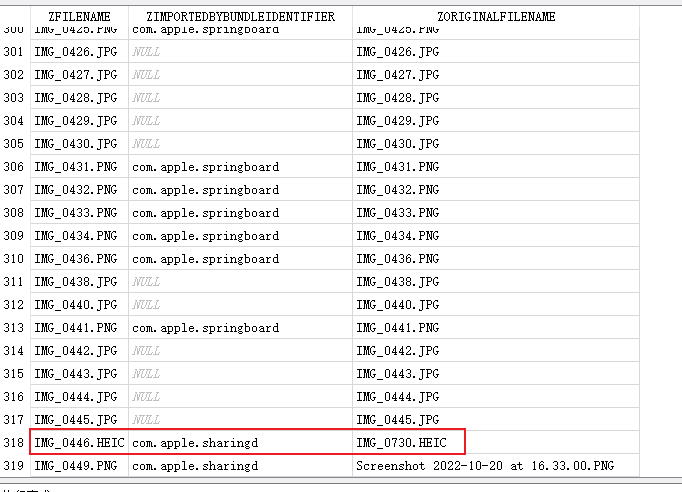Select the IMG_0445.JPG cell in ZFILENAME
This screenshot has height=492, width=682.
[79, 419]
